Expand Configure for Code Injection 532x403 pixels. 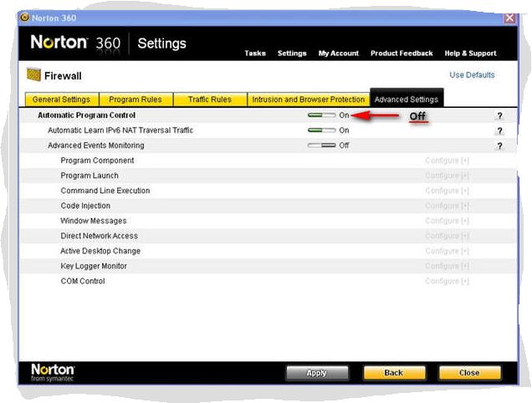pyautogui.click(x=447, y=206)
